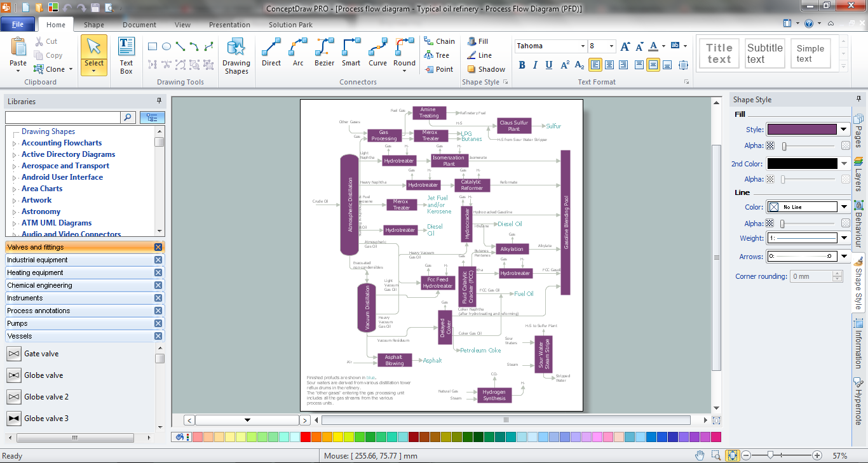868x463 pixels.
Task: Choose the Arc connector tool
Action: (298, 52)
